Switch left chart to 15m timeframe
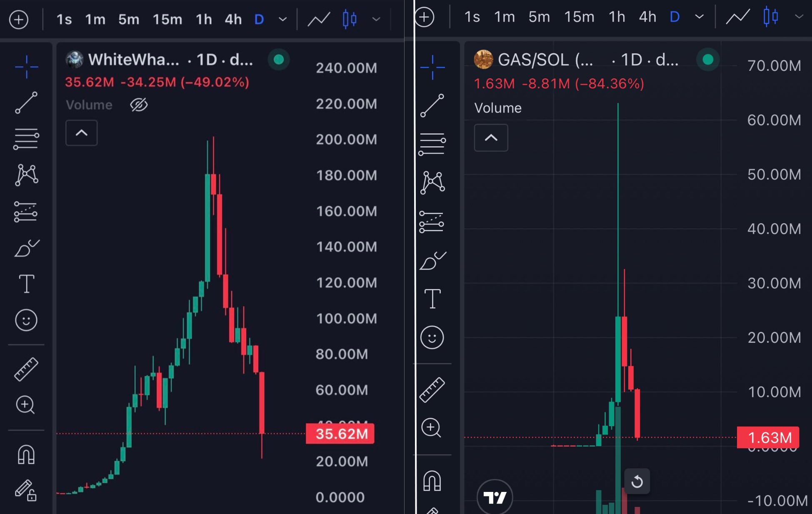The width and height of the screenshot is (812, 514). click(167, 20)
